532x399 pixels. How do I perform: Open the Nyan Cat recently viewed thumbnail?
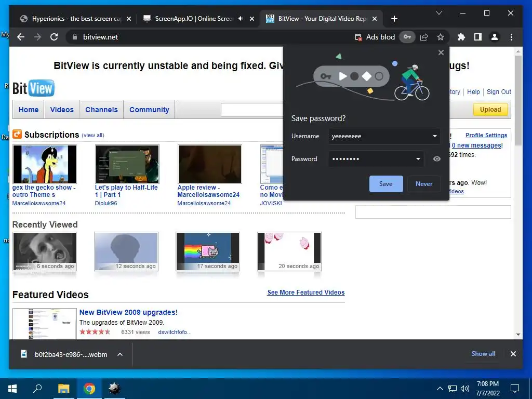208,251
